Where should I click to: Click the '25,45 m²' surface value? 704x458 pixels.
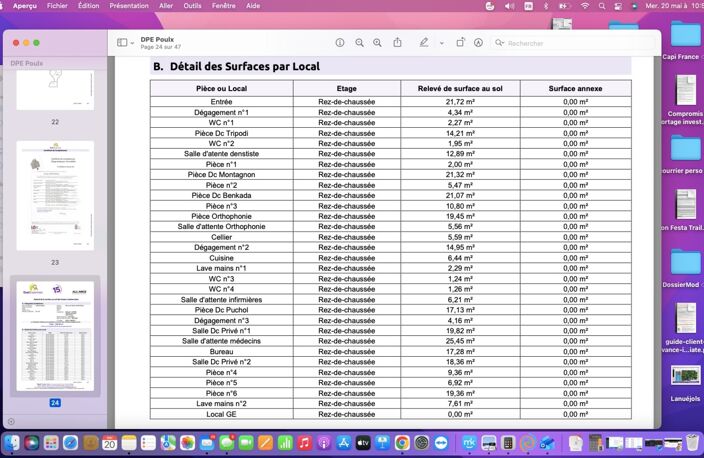click(460, 341)
